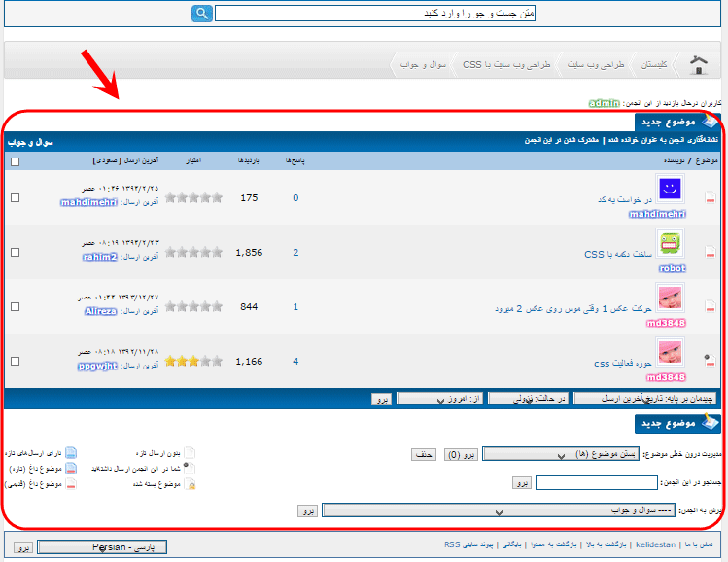728x562 pixels.
Task: Click the 'RSS پیوند سایتی' footer link
Action: (x=468, y=544)
